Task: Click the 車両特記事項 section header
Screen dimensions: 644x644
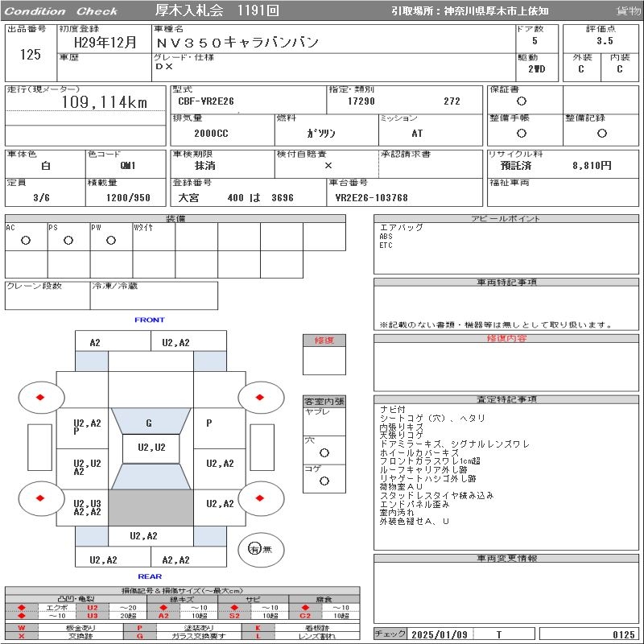Action: [506, 283]
